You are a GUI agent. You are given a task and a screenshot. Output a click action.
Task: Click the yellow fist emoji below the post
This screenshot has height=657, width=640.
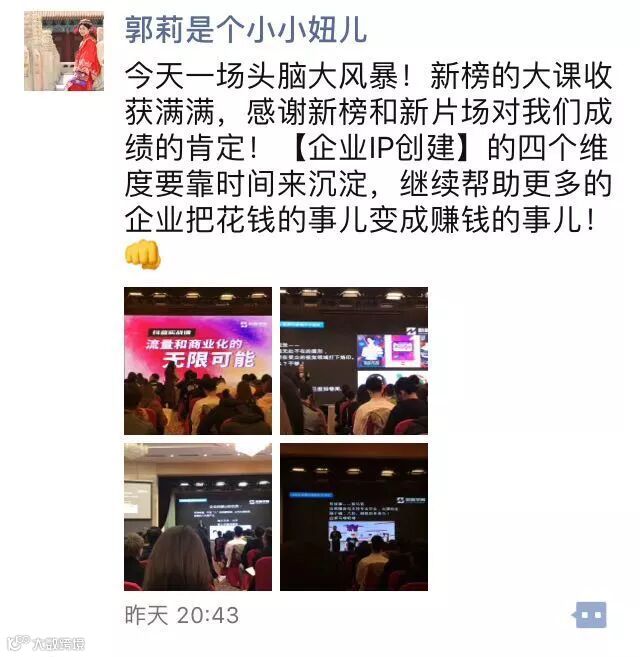point(143,254)
